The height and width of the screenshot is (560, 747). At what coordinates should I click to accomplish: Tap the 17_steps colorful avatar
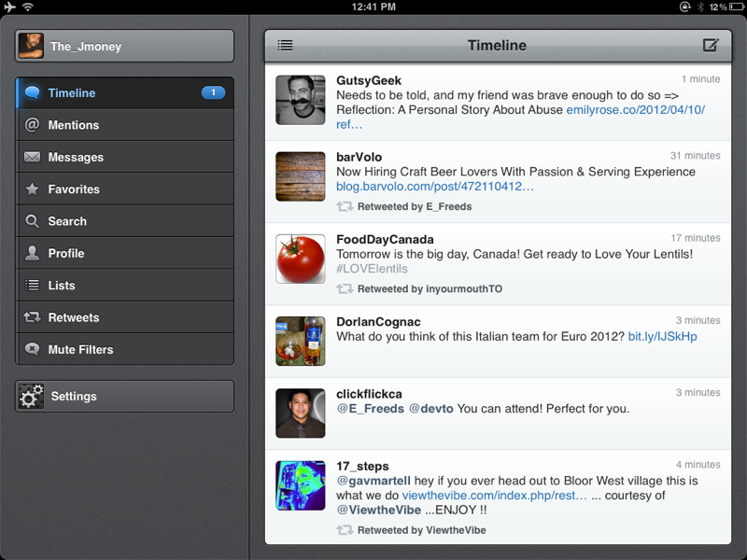click(301, 485)
